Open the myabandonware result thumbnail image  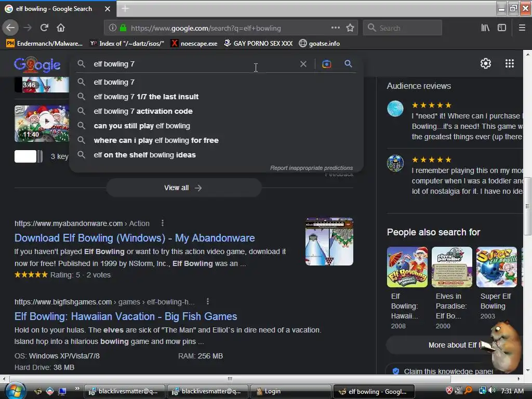pos(329,242)
